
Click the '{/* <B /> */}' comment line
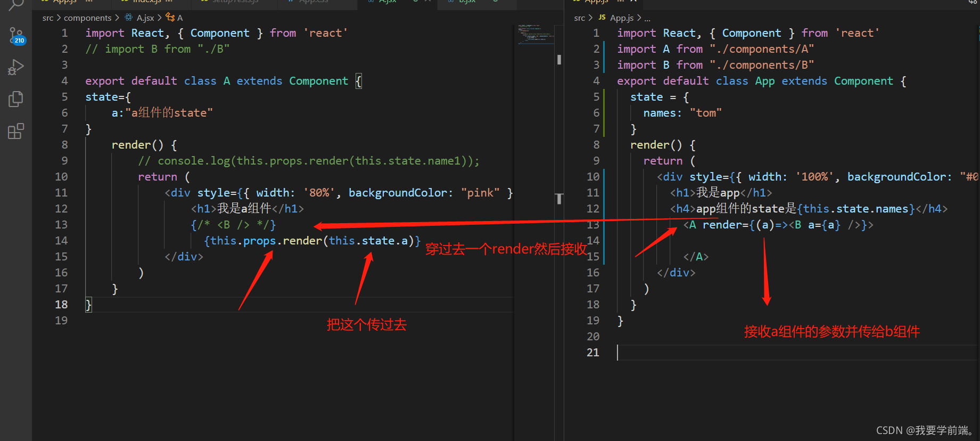(x=233, y=225)
